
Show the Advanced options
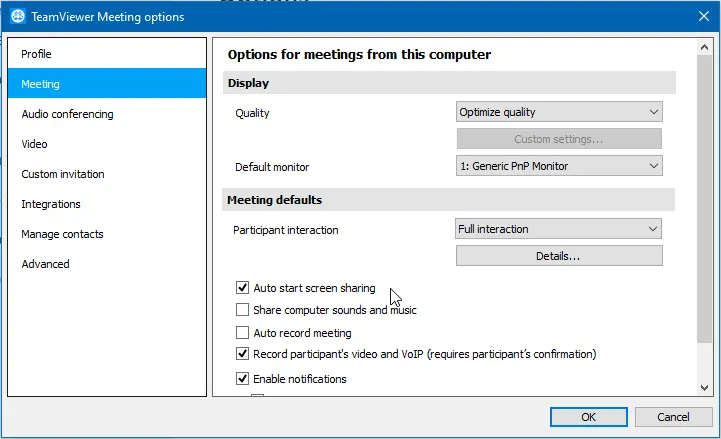[x=107, y=264]
